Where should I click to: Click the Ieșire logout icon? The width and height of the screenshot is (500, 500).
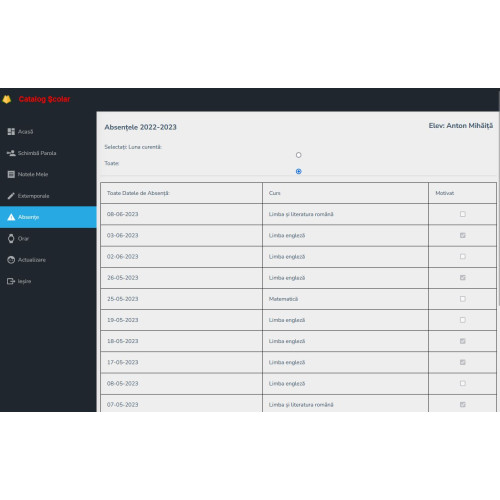(x=11, y=281)
